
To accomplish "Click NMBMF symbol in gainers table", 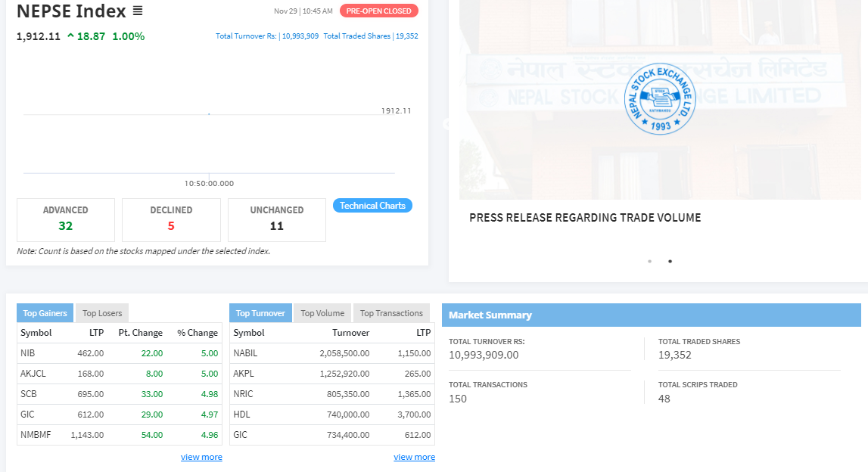I will (36, 435).
